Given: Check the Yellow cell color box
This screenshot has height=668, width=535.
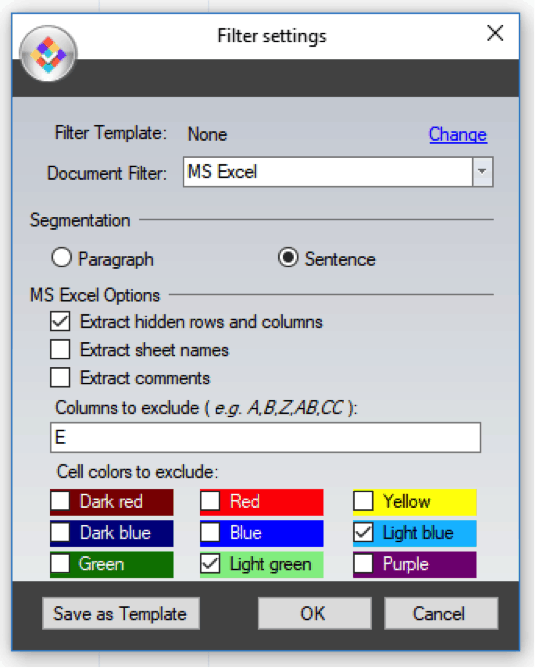Looking at the screenshot, I should tap(363, 501).
